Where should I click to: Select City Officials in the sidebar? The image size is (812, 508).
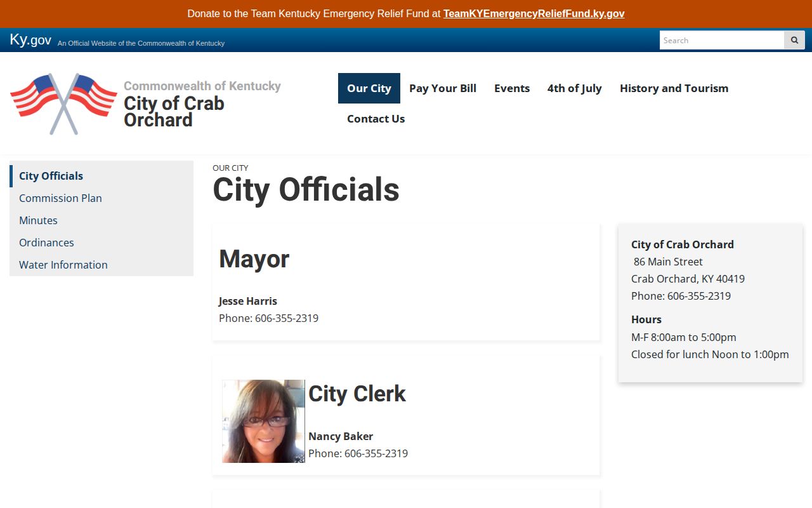coord(101,176)
